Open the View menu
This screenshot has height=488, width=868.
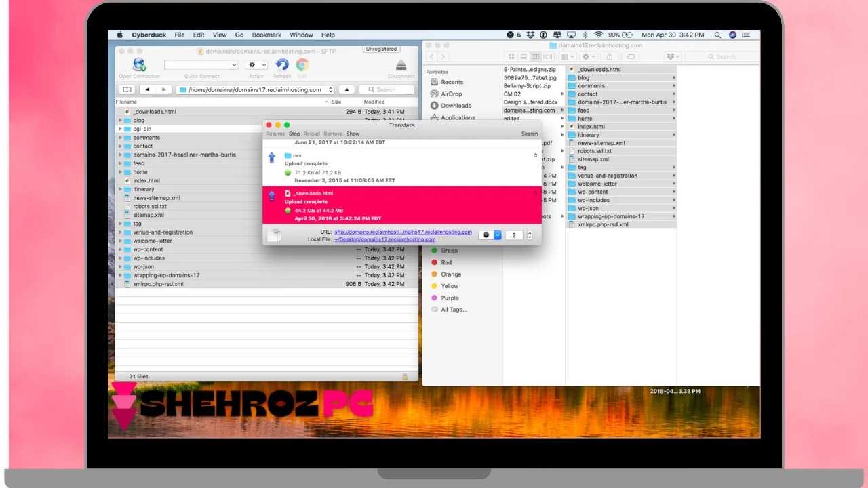(220, 35)
